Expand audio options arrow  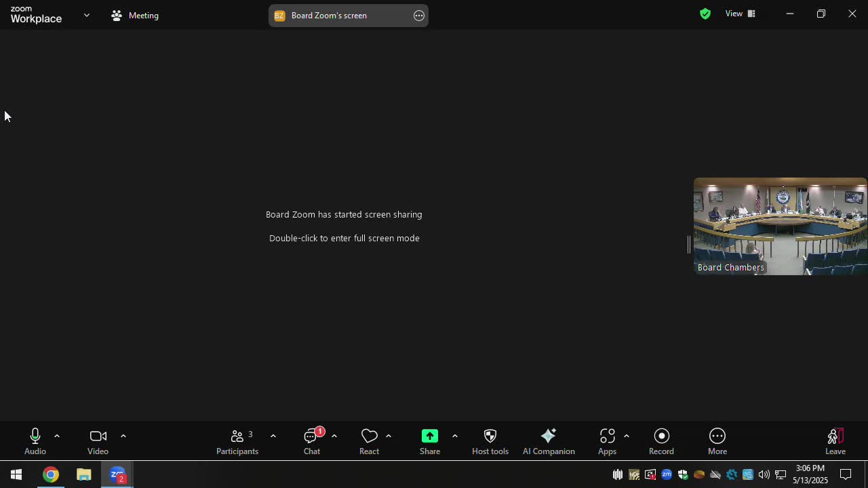pos(57,436)
